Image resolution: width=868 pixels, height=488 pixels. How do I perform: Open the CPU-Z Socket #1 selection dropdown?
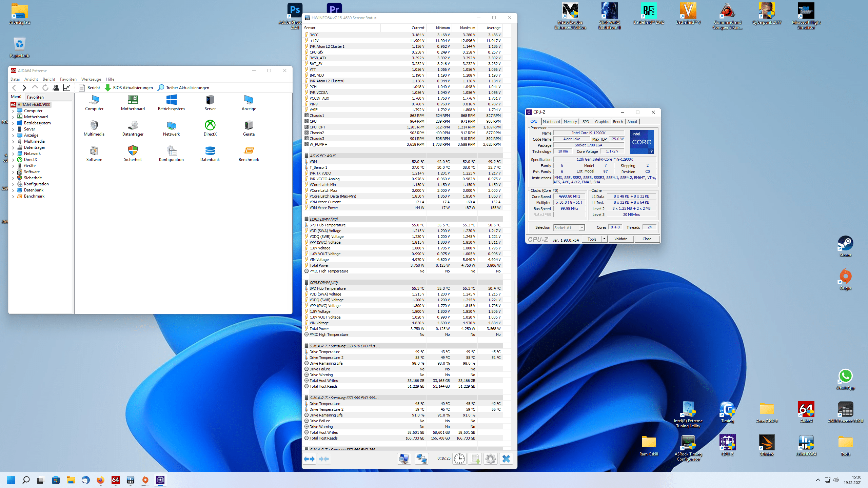click(569, 227)
